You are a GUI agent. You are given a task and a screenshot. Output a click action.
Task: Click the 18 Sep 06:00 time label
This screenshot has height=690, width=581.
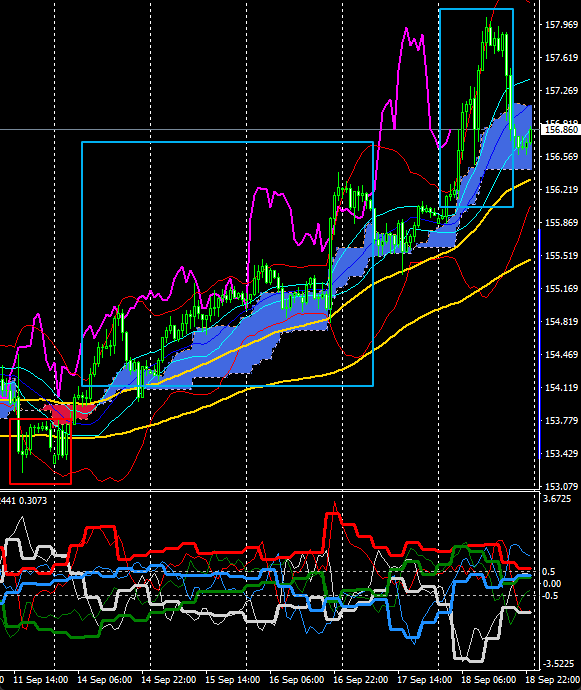tap(488, 679)
